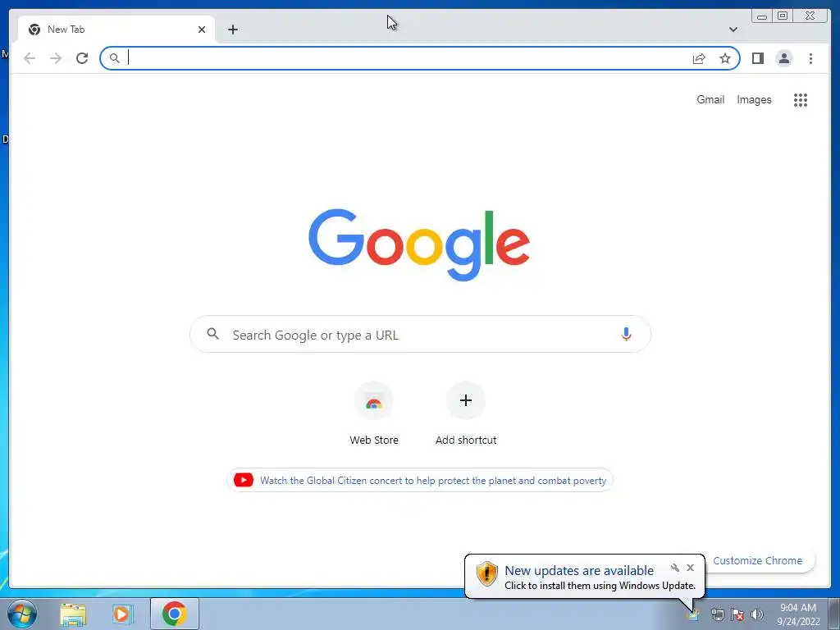Open the Images link
This screenshot has height=630, width=840.
[754, 99]
